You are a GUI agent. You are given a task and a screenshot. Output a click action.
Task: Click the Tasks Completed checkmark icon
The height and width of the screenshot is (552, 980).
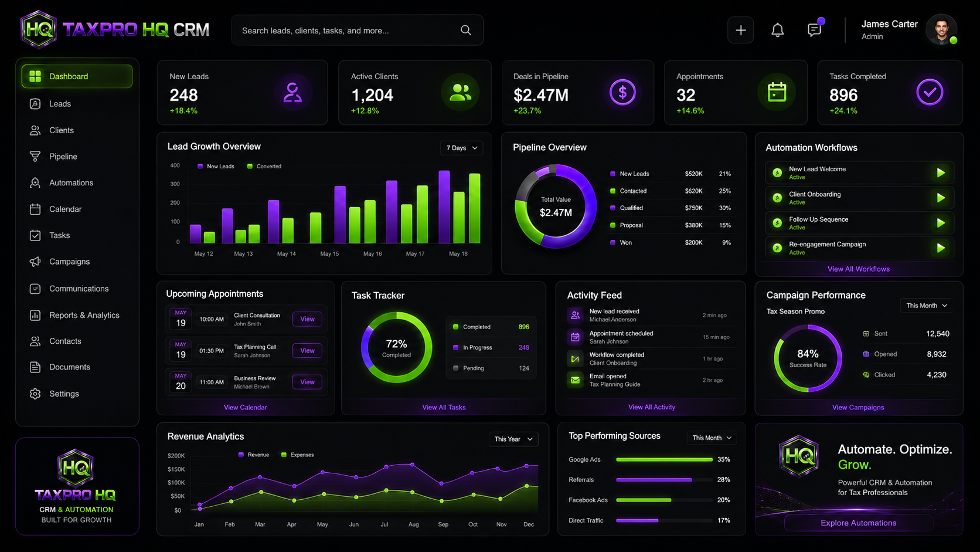coord(930,92)
